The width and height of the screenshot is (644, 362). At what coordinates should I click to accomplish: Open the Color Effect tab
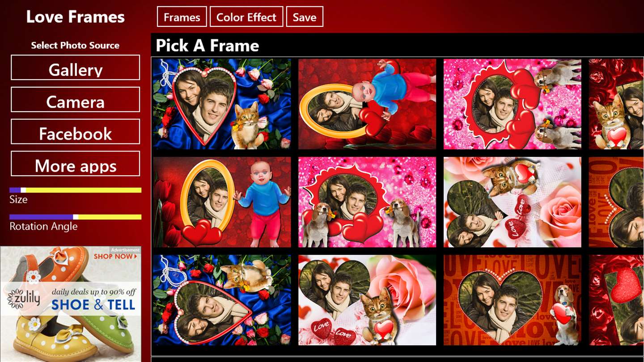[x=246, y=17]
